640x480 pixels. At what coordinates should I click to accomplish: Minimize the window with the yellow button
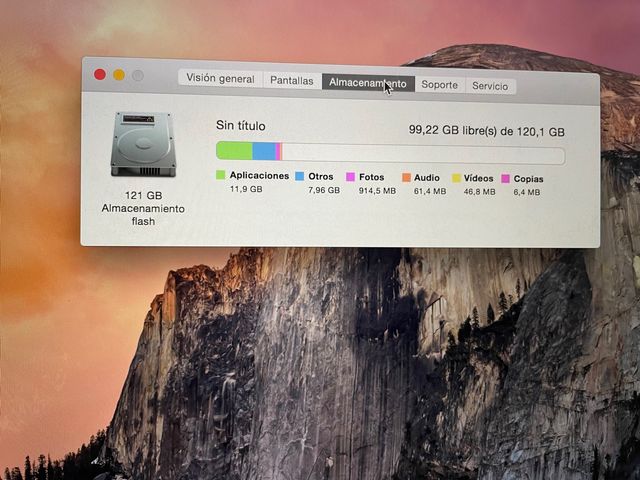click(119, 75)
